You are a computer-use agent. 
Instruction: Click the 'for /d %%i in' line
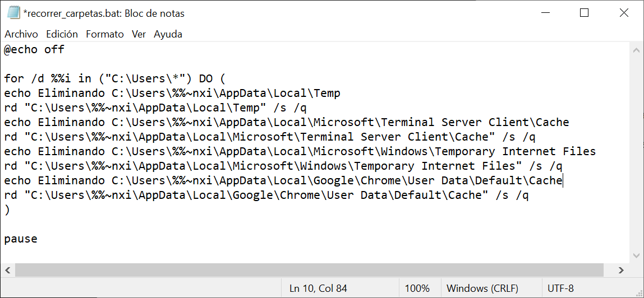pyautogui.click(x=115, y=78)
